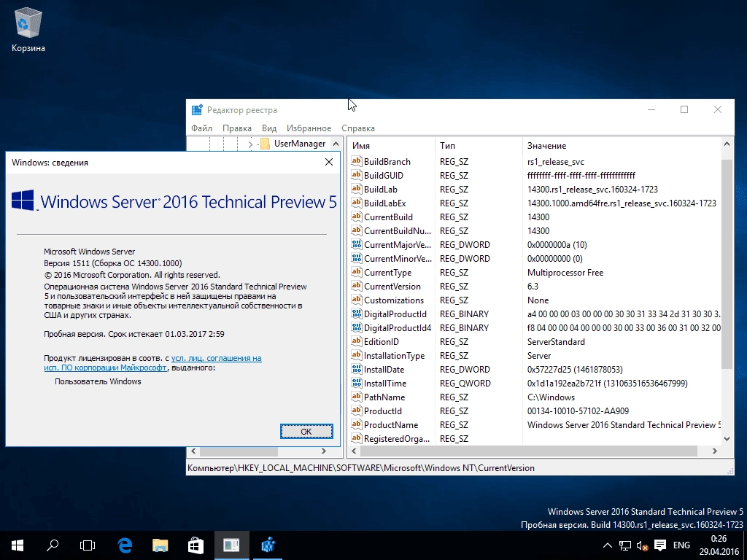Expand the UserManager tree node
This screenshot has height=560, width=747.
coord(251,144)
